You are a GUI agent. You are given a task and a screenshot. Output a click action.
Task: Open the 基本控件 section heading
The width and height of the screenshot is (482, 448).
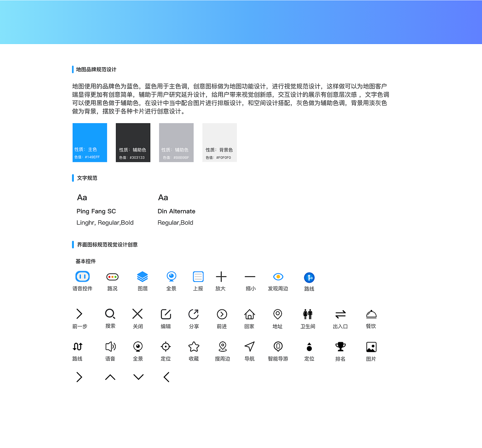[x=85, y=261]
